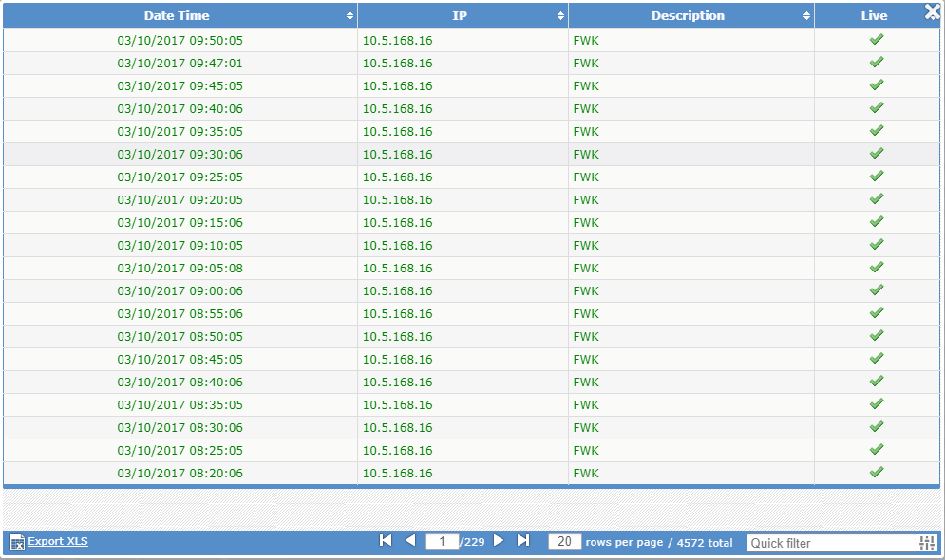This screenshot has width=945, height=560.
Task: Click the green Live check for 08:20:06 entry
Action: [x=876, y=472]
